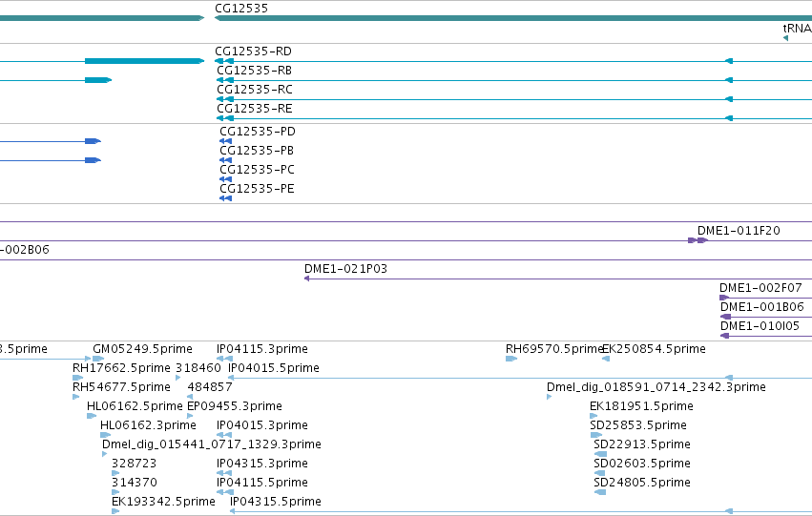Select the DME1-002F07 clone label
812x516 pixels.
[x=760, y=288]
